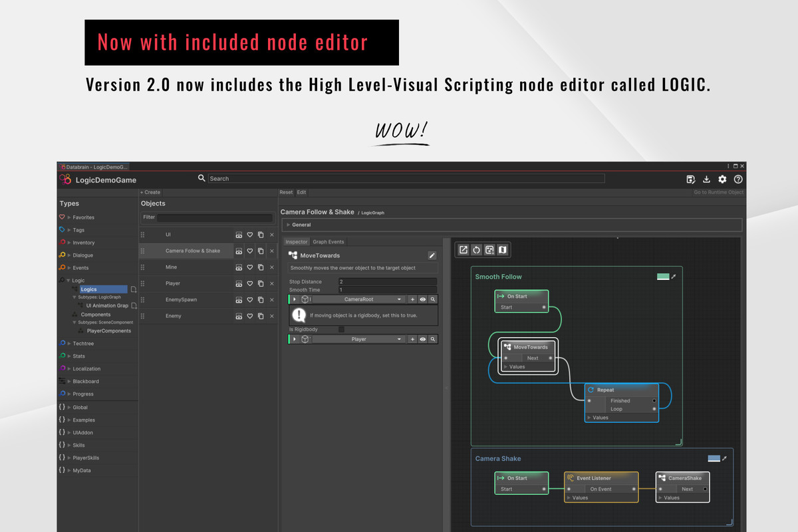The height and width of the screenshot is (532, 798).
Task: Toggle eye visibility for CameraRoot field
Action: [x=422, y=300]
